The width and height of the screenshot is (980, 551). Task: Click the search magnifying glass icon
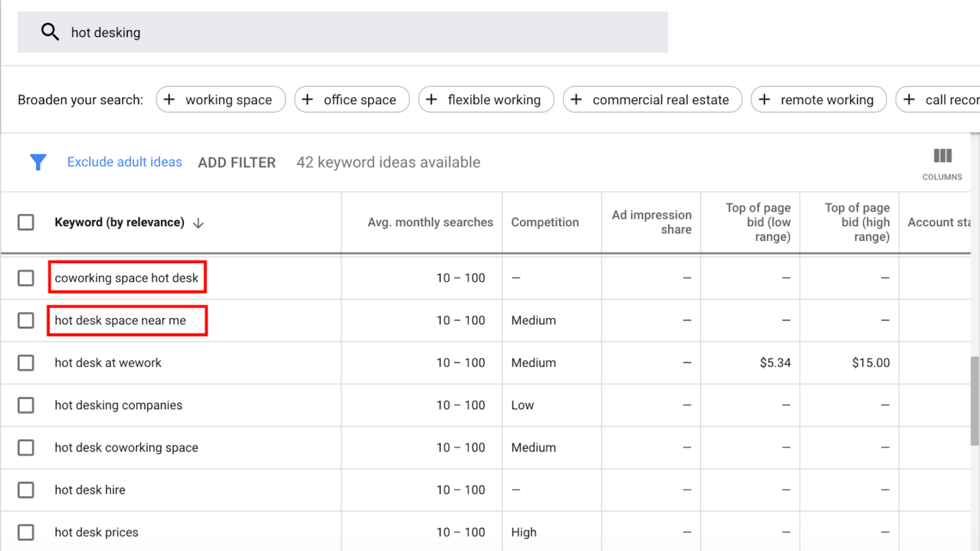coord(50,31)
